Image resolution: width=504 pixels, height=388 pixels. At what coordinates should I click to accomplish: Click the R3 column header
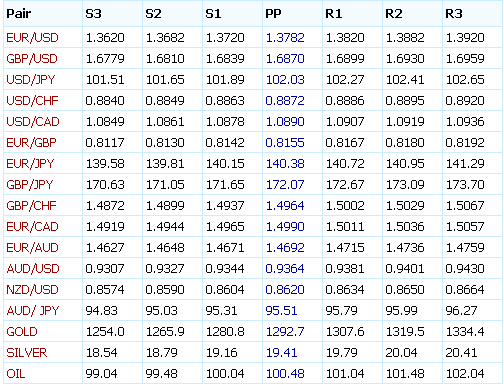tap(454, 14)
